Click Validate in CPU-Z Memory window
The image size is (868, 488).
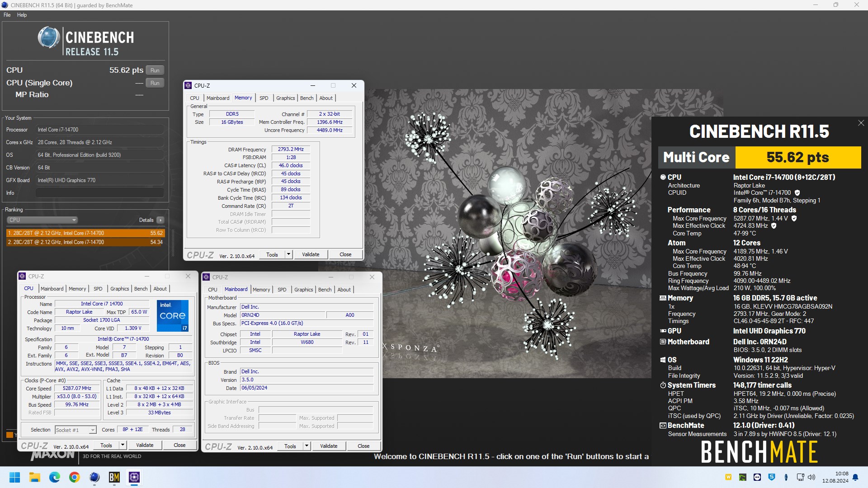pyautogui.click(x=311, y=254)
